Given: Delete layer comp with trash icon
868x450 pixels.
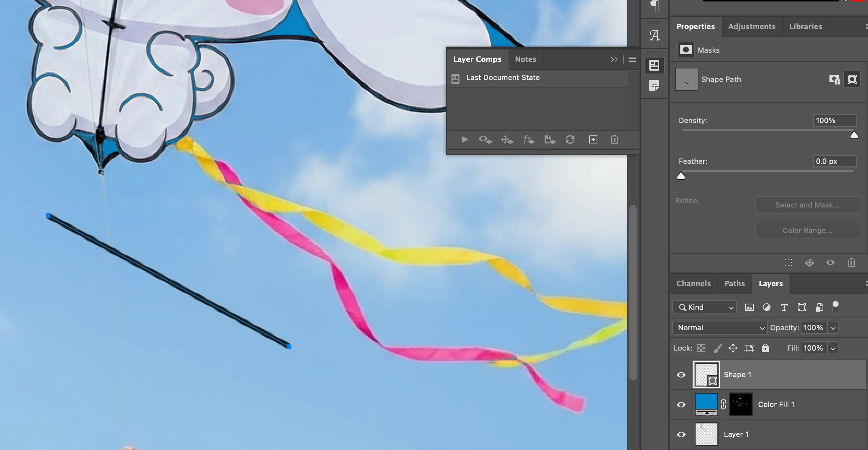Looking at the screenshot, I should click(x=614, y=140).
